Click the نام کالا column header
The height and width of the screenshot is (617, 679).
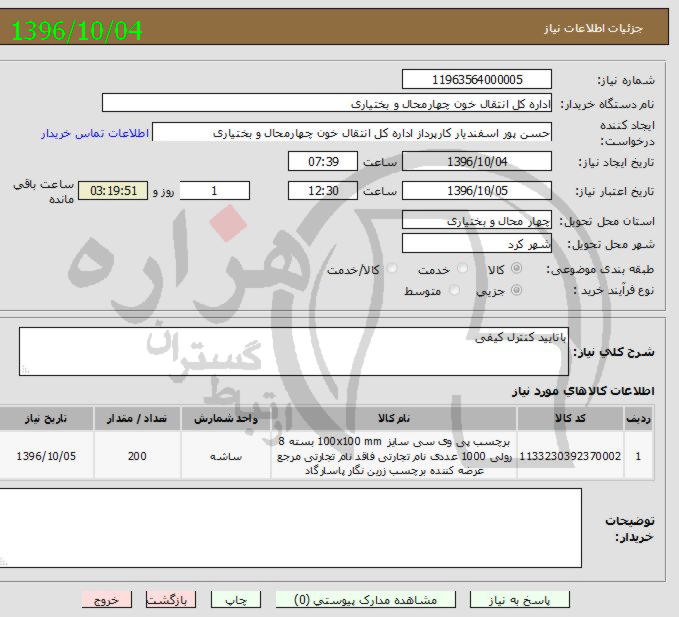(x=394, y=418)
